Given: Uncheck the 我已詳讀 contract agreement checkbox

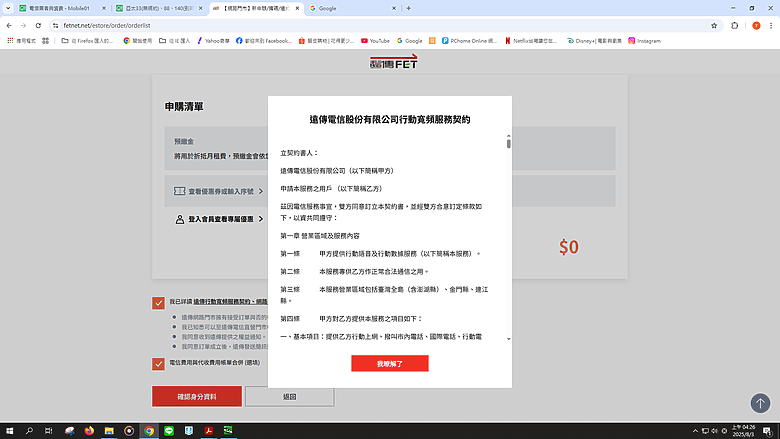Looking at the screenshot, I should [x=158, y=303].
